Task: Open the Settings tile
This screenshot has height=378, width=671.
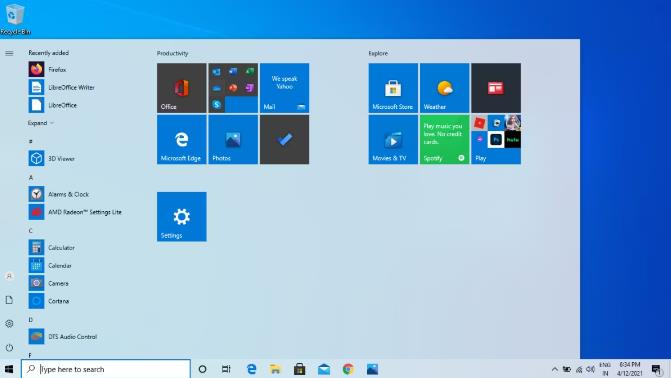Action: [x=181, y=217]
